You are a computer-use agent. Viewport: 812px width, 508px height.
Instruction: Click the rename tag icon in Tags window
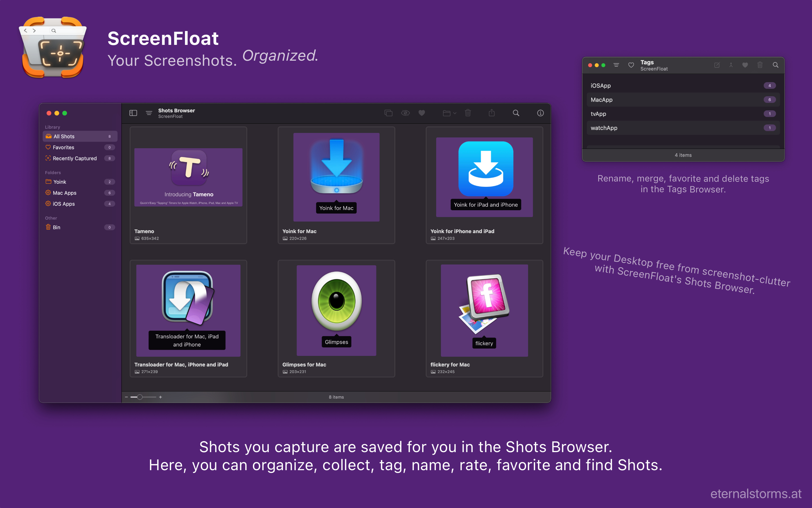pos(717,65)
